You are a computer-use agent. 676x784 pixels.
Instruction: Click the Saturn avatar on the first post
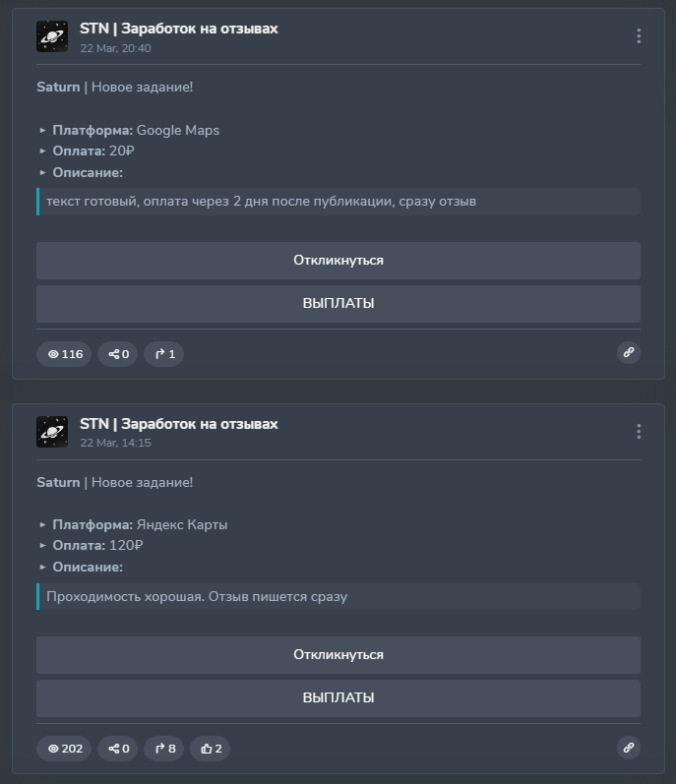(52, 36)
